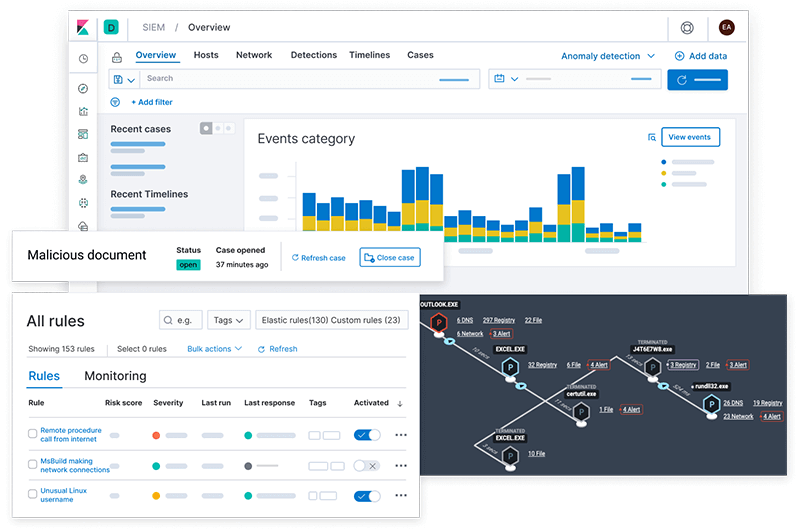Image resolution: width=800 pixels, height=532 pixels.
Task: Click the EA user avatar
Action: coord(727,28)
